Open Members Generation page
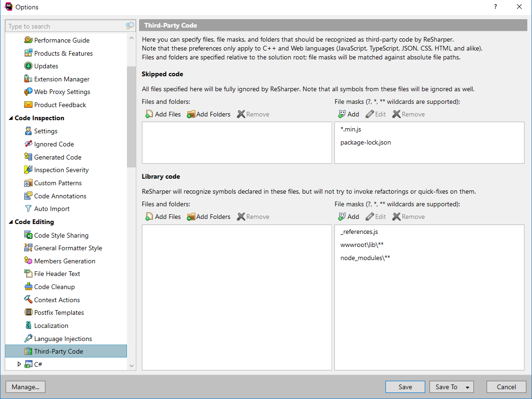The image size is (532, 399). pos(60,261)
